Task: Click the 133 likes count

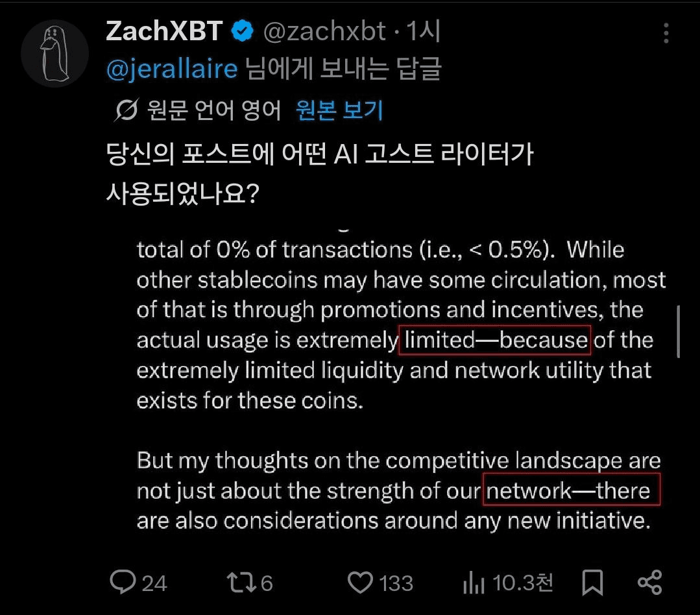Action: 396,583
